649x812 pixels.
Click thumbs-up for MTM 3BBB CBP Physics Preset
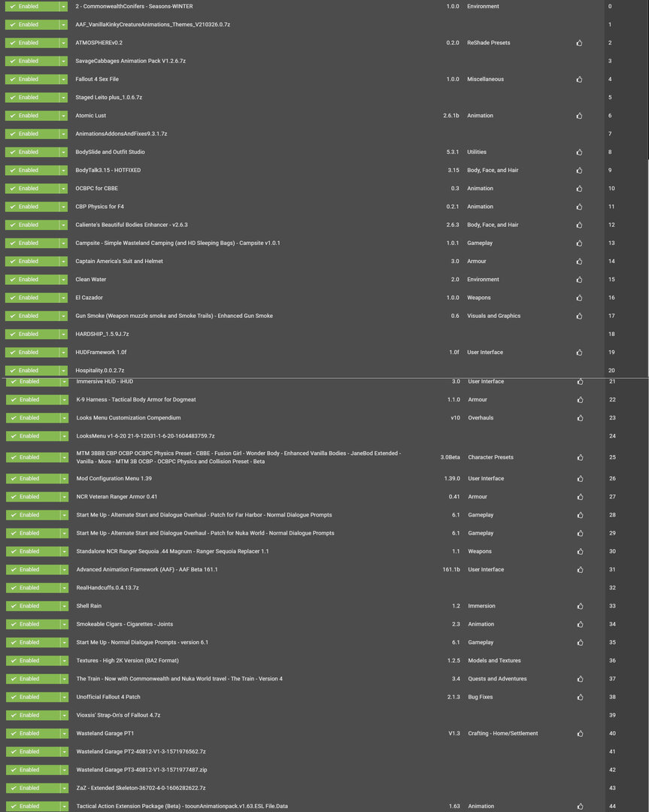pyautogui.click(x=580, y=457)
